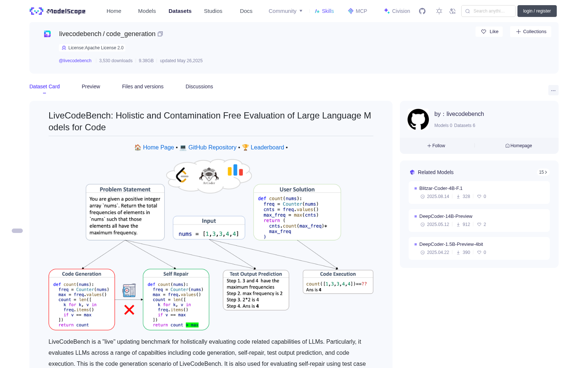Click the Apache License badge
The image size is (588, 368).
click(92, 48)
